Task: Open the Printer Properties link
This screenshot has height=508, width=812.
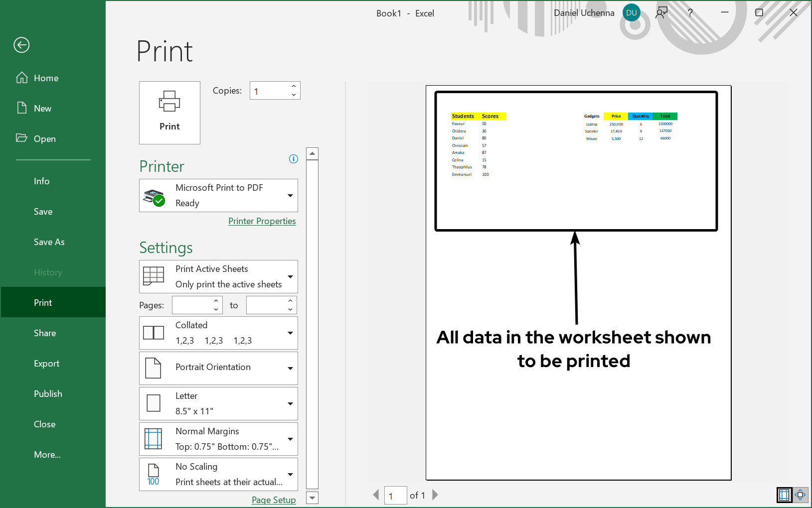Action: click(x=262, y=221)
